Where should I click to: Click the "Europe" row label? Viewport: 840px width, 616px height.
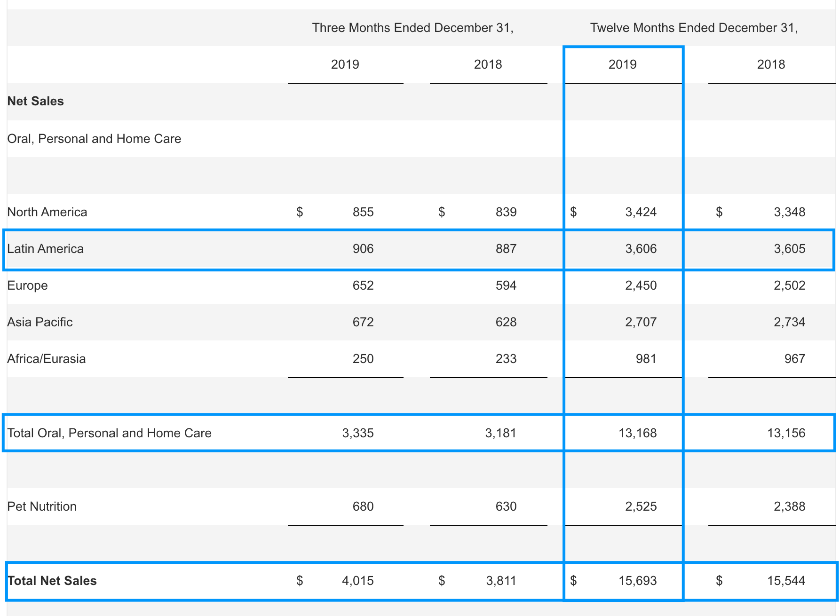27,285
